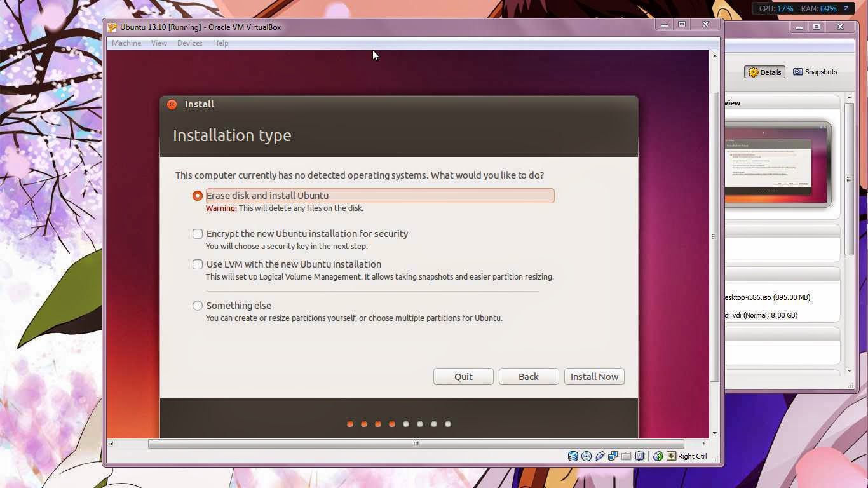Click the VM window horizontal scrollbar thumb
Image resolution: width=868 pixels, height=488 pixels.
click(416, 444)
